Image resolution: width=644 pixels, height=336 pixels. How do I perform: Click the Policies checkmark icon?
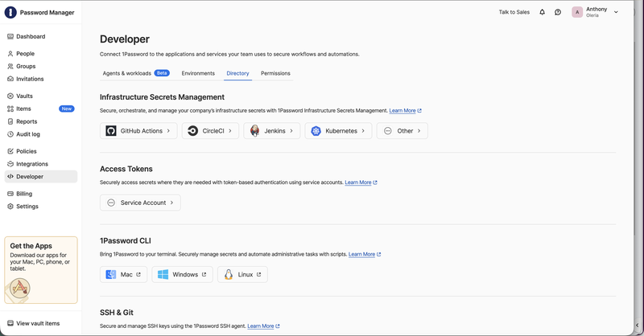point(10,151)
